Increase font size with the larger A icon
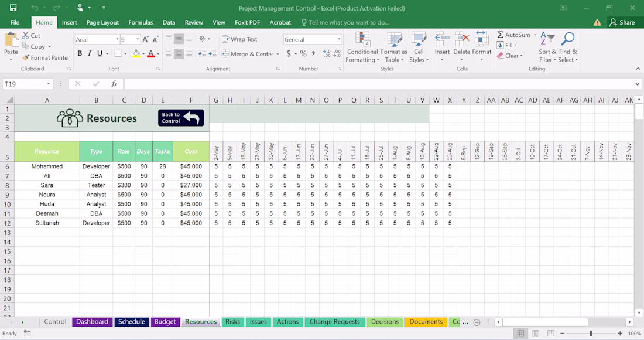 click(x=145, y=39)
